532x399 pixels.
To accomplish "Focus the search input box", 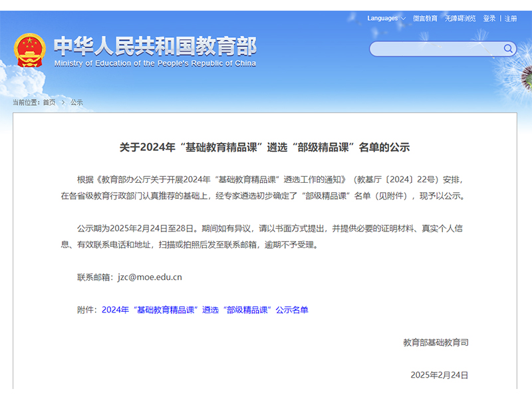I will (436, 49).
